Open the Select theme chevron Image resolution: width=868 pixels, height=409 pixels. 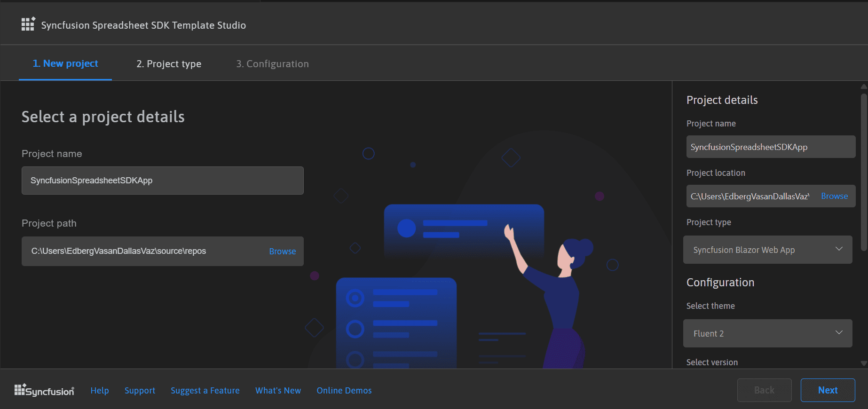pos(838,333)
